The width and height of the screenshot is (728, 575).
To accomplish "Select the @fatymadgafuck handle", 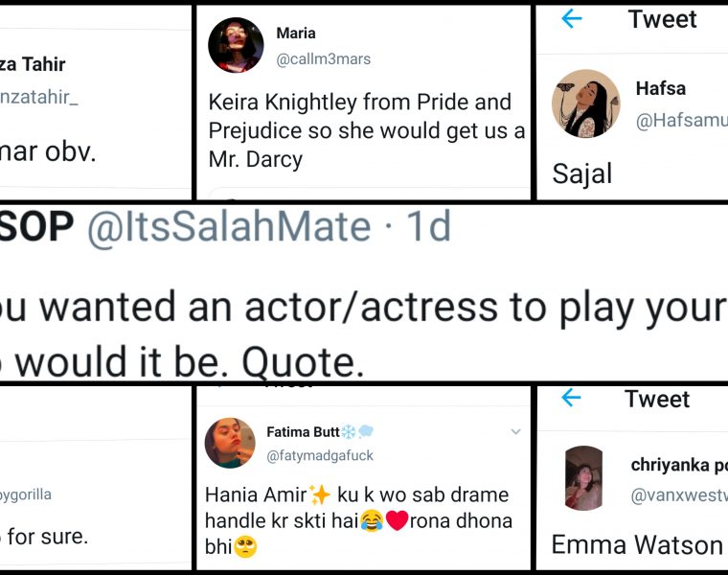I will (x=320, y=456).
